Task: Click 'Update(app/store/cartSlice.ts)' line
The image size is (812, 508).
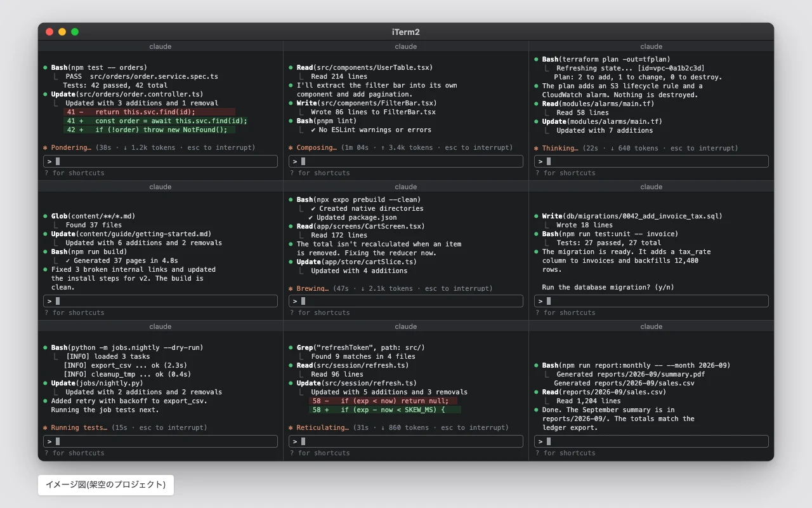Action: [x=353, y=262]
